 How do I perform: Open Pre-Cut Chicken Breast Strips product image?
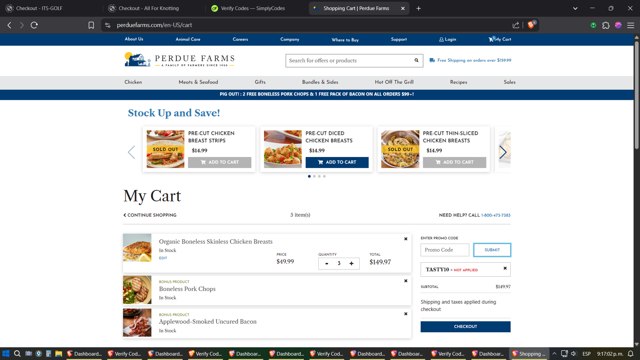click(165, 149)
